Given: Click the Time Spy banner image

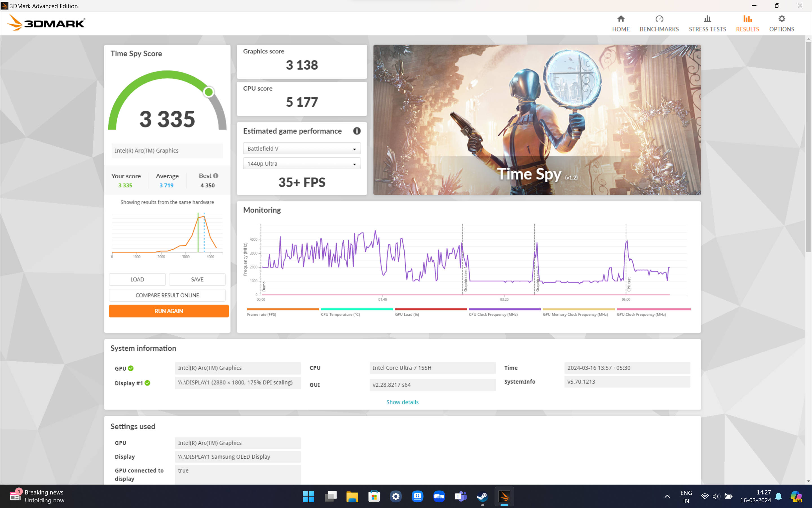Looking at the screenshot, I should (x=537, y=120).
